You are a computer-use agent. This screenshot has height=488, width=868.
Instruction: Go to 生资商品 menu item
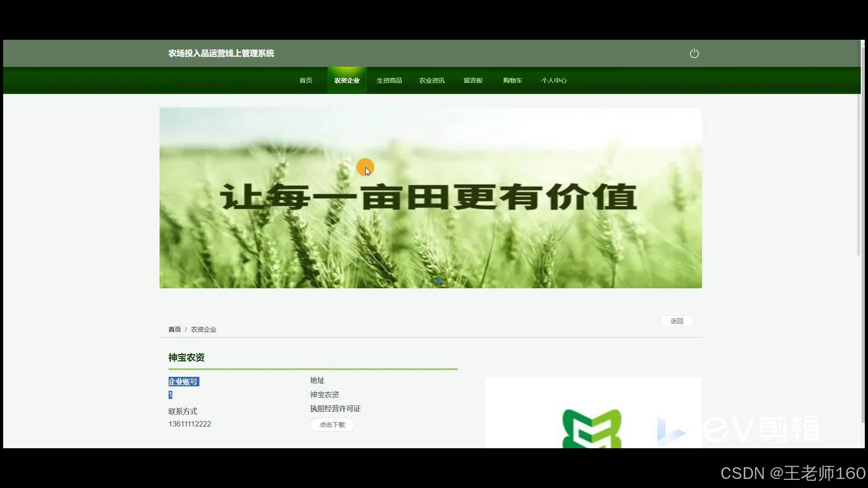389,80
